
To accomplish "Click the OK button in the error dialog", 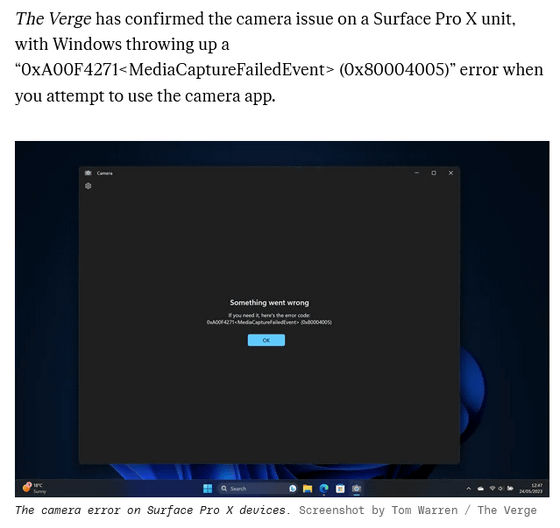I will 266,340.
